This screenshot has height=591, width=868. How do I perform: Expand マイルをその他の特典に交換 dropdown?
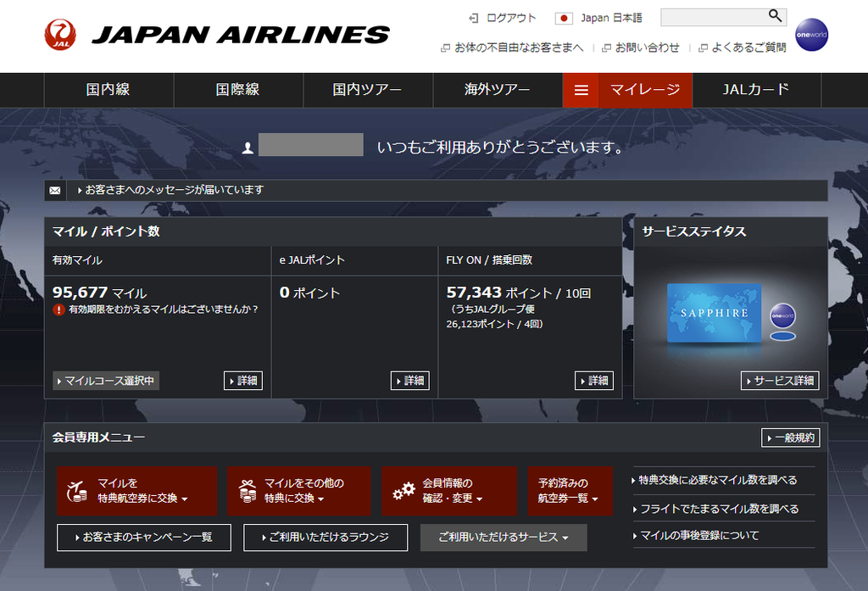click(x=299, y=491)
